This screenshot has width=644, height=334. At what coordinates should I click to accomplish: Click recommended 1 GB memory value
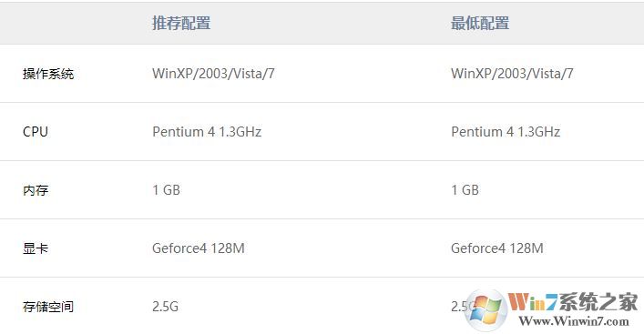pyautogui.click(x=166, y=190)
